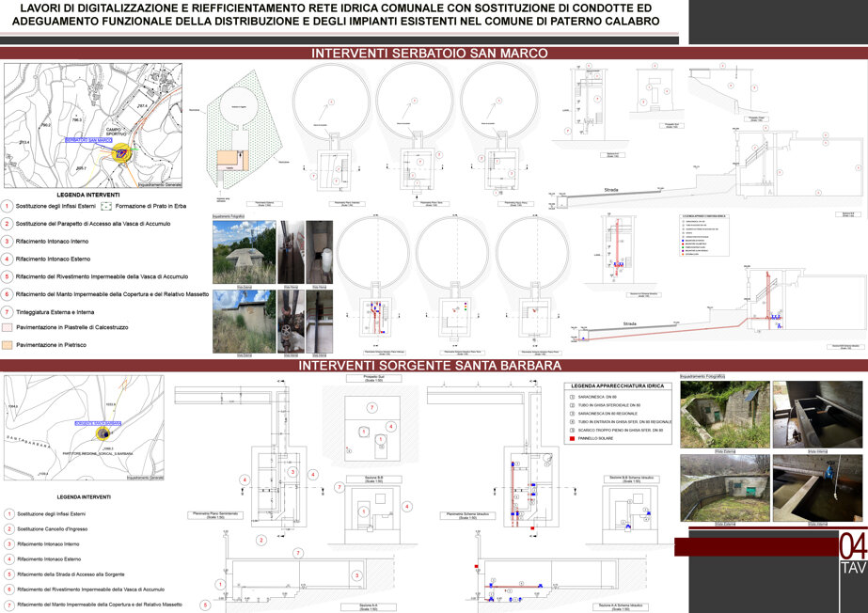Open the Santa Barbara solar panel exterior photo
The width and height of the screenshot is (868, 613).
point(725,415)
